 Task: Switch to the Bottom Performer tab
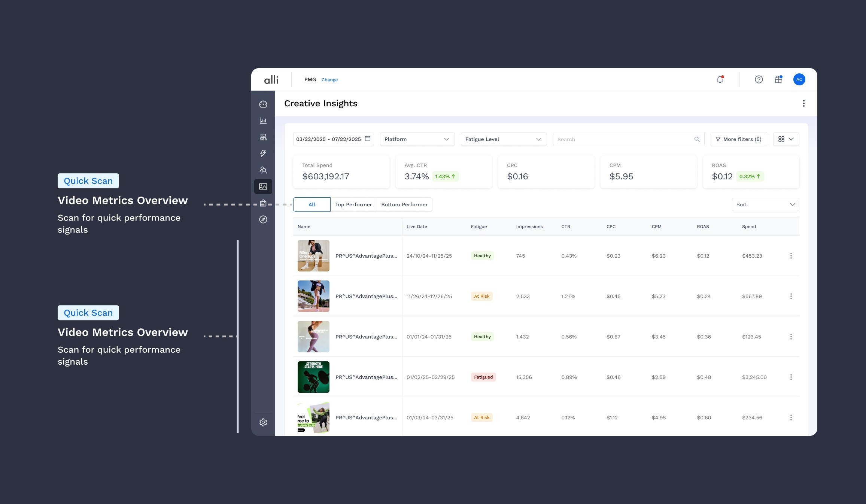[404, 204]
